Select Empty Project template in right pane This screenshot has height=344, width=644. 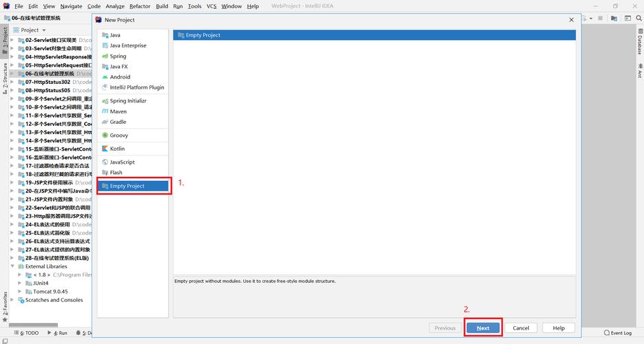tap(374, 35)
